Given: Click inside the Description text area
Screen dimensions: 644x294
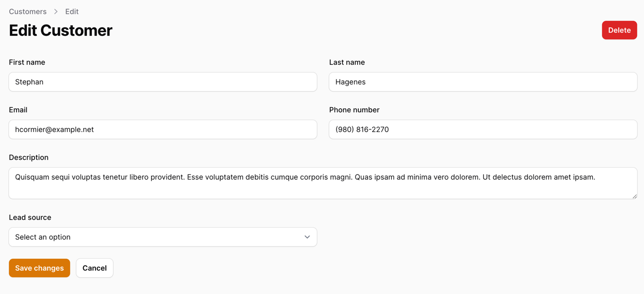Looking at the screenshot, I should tap(323, 183).
